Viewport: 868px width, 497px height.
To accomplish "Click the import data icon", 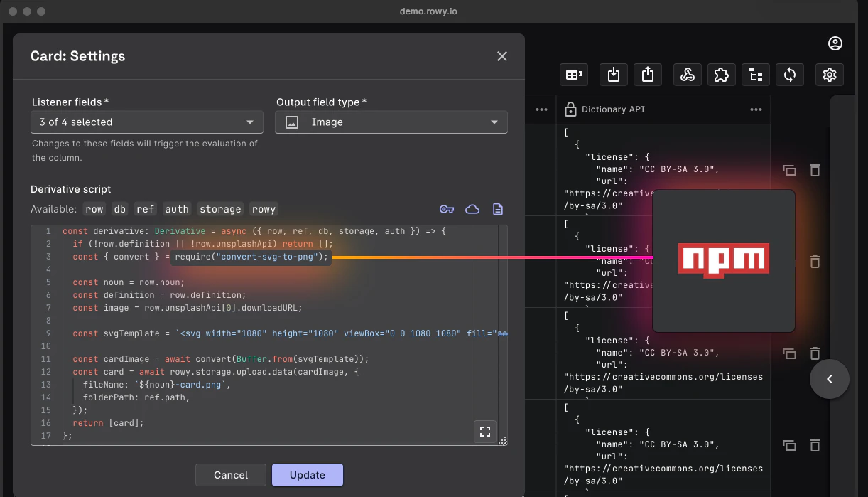I will pyautogui.click(x=614, y=74).
